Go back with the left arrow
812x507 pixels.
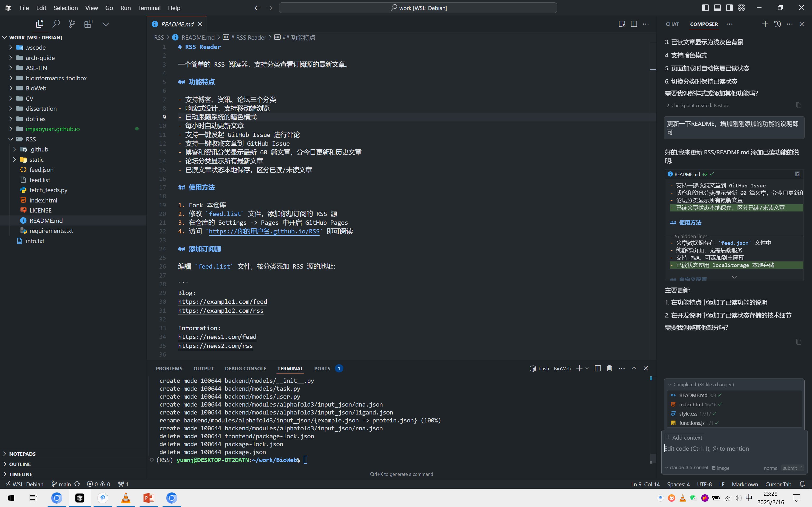pyautogui.click(x=257, y=8)
